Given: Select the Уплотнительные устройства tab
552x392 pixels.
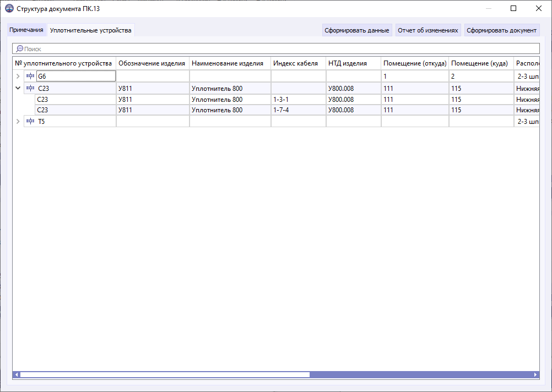Looking at the screenshot, I should tap(90, 30).
